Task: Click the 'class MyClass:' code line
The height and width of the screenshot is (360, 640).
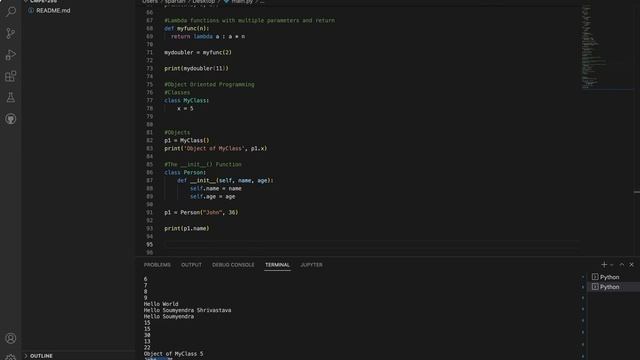Action: (187, 100)
